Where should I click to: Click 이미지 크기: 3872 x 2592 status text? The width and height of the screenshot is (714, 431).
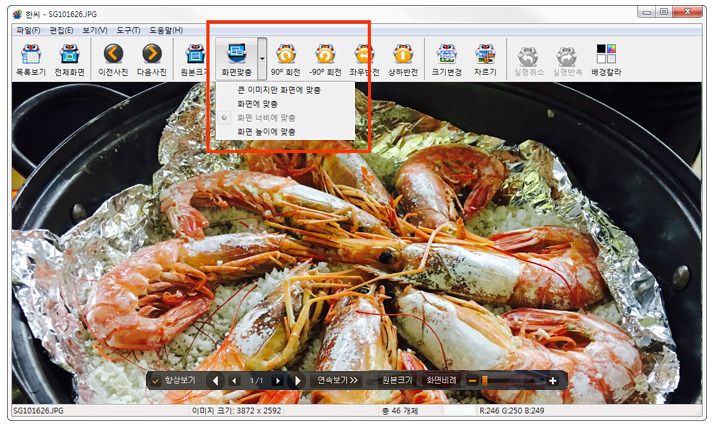tap(236, 411)
